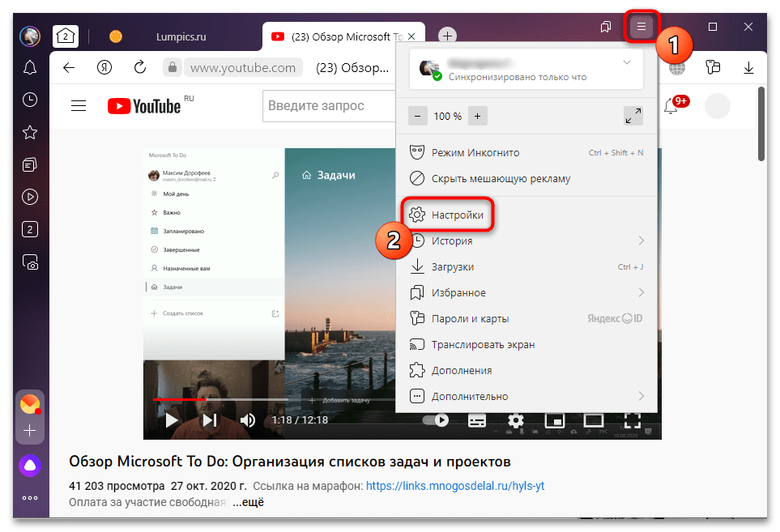Open the browser hamburger menu button
780x532 pixels.
pos(641,28)
